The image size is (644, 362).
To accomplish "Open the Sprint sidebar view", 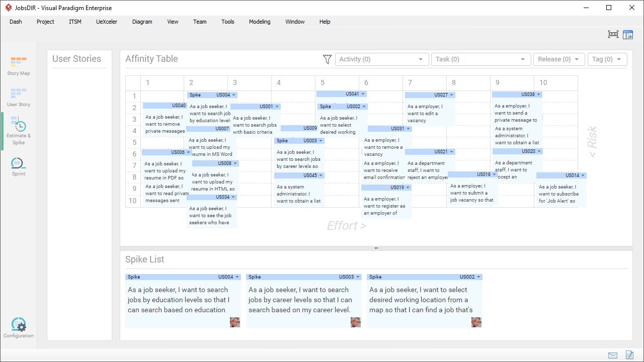I will point(18,167).
